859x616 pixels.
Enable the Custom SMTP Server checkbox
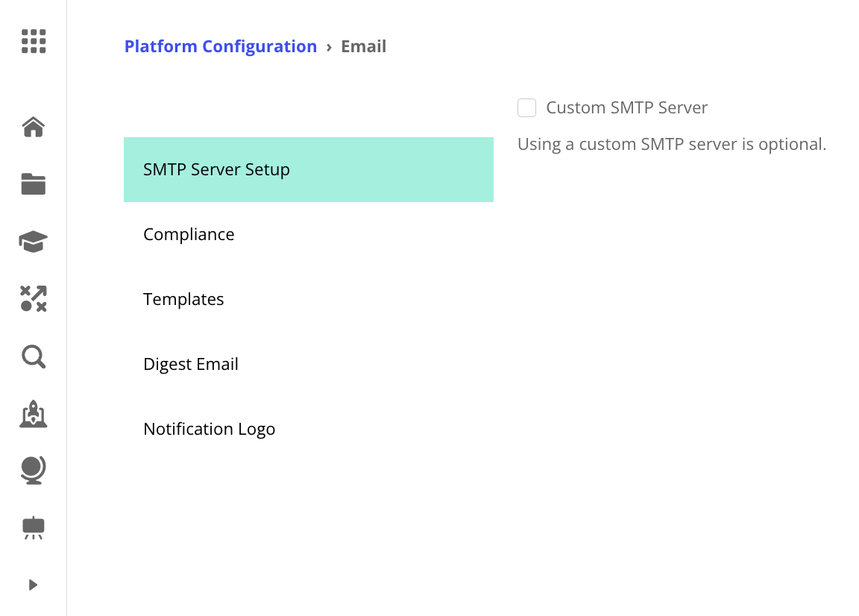[x=527, y=108]
